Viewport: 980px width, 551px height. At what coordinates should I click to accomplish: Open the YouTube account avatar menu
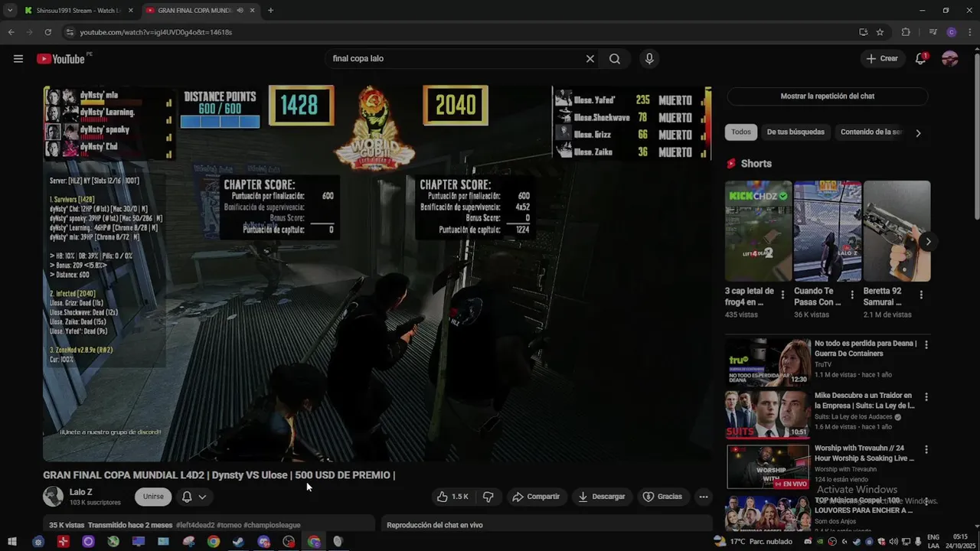pyautogui.click(x=950, y=59)
